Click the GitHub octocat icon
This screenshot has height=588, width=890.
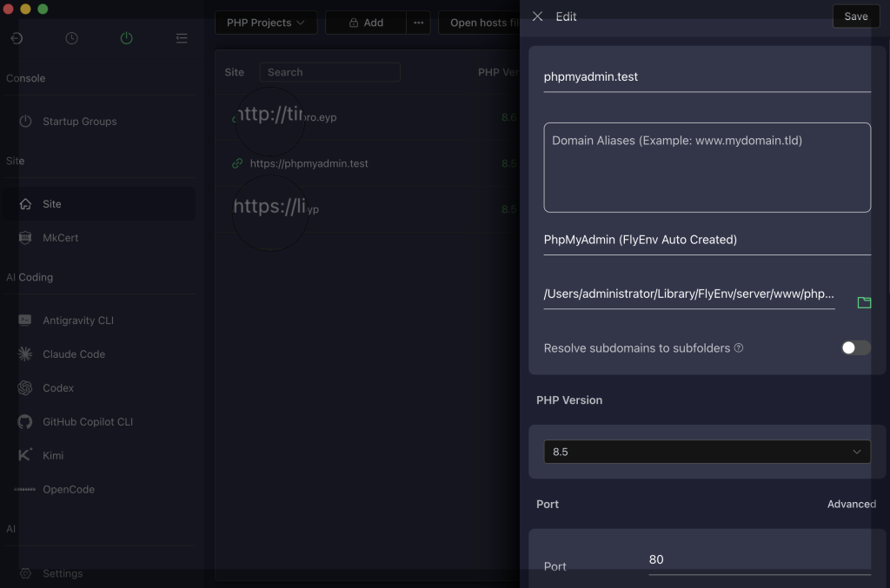coord(25,422)
